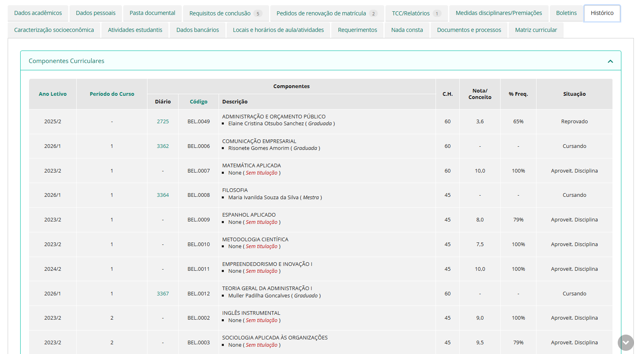Open diary link 3367
The image size is (644, 354).
point(163,294)
